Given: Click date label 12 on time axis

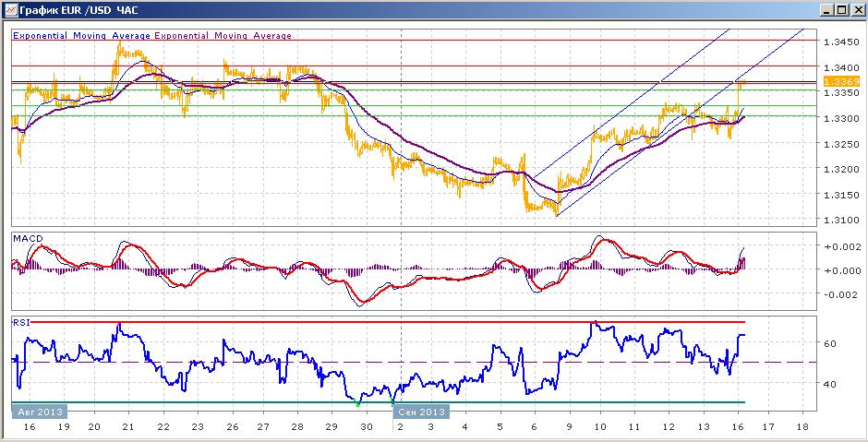Looking at the screenshot, I should click(x=669, y=427).
